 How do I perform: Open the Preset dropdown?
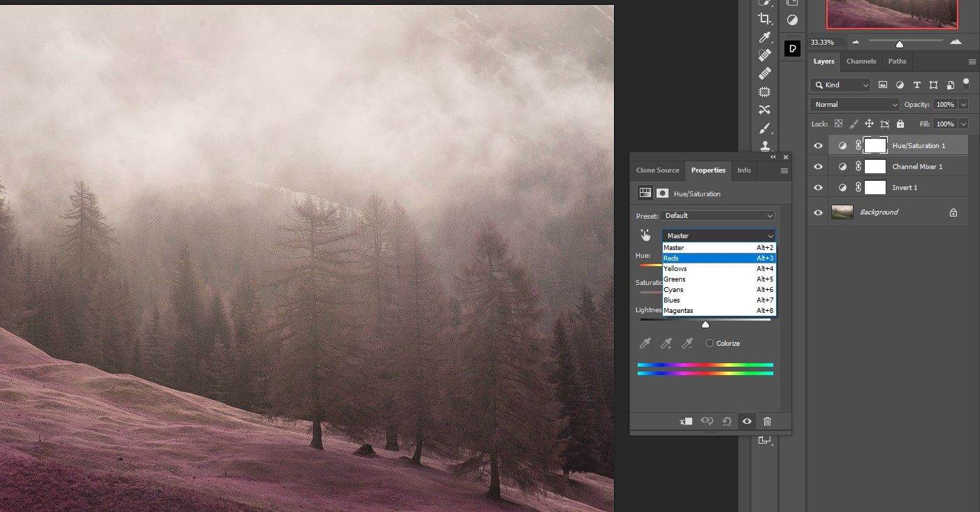click(x=718, y=216)
